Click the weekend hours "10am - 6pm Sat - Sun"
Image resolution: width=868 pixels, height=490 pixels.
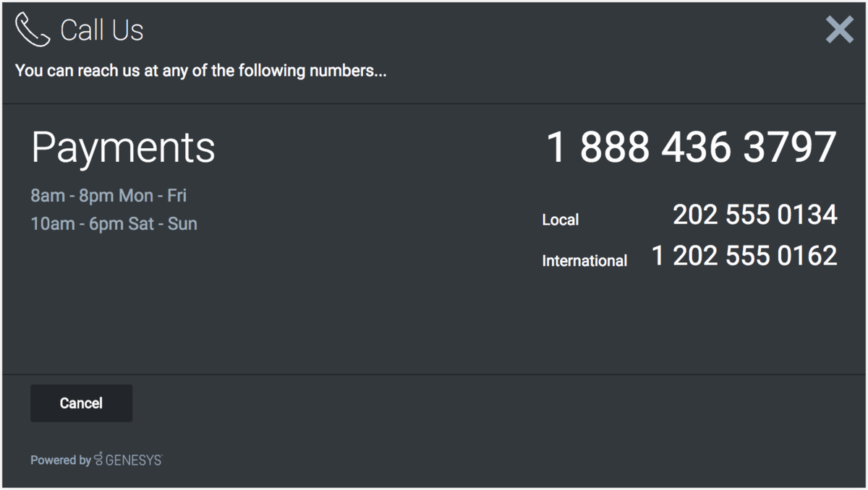(x=114, y=224)
